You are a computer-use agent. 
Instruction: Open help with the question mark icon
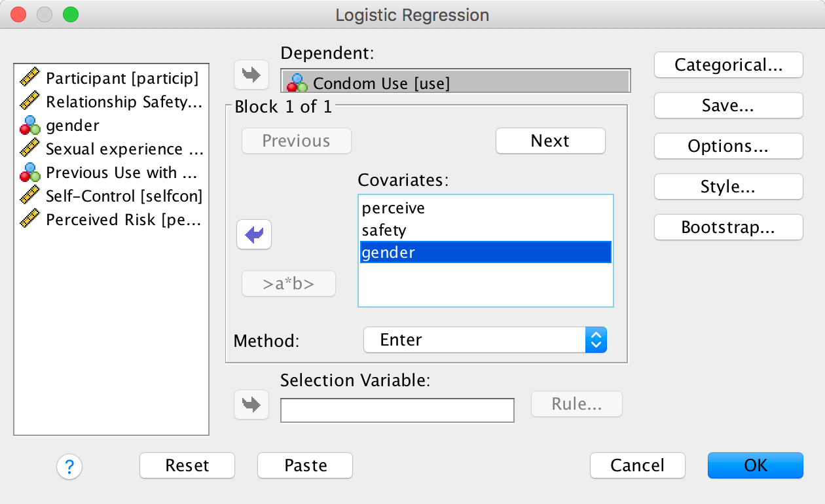69,467
